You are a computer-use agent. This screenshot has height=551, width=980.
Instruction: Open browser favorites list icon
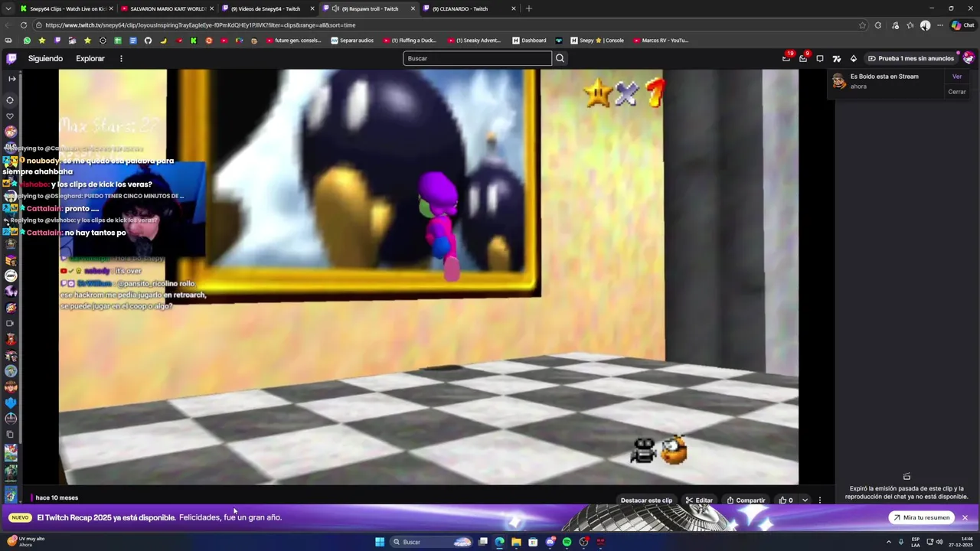pos(910,24)
